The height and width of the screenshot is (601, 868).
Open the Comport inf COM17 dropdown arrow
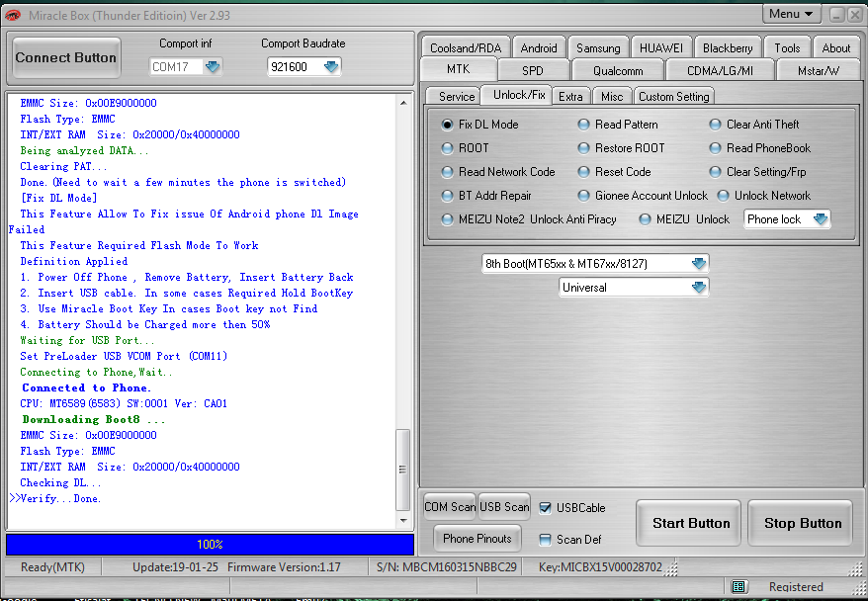click(x=213, y=67)
